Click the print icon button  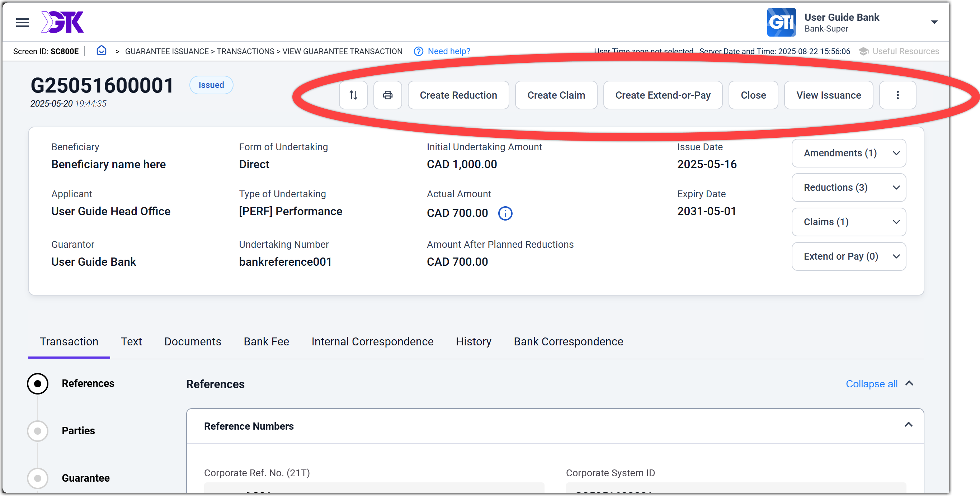pyautogui.click(x=387, y=95)
